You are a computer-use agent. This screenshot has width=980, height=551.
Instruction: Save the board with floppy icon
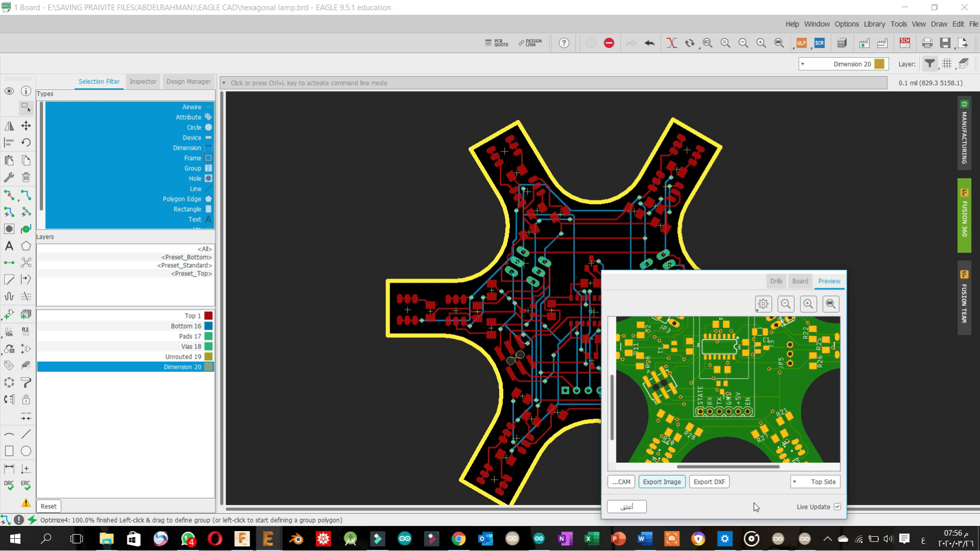(945, 43)
